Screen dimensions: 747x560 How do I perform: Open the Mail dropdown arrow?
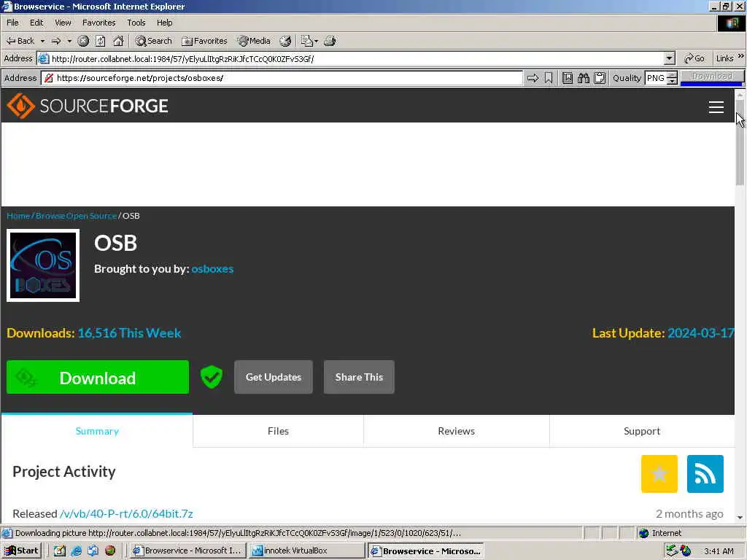(317, 41)
